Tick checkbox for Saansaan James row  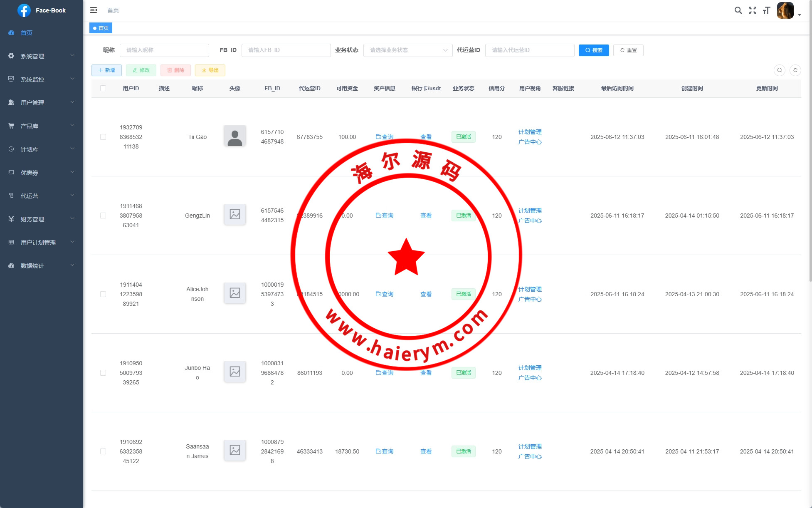(x=103, y=451)
